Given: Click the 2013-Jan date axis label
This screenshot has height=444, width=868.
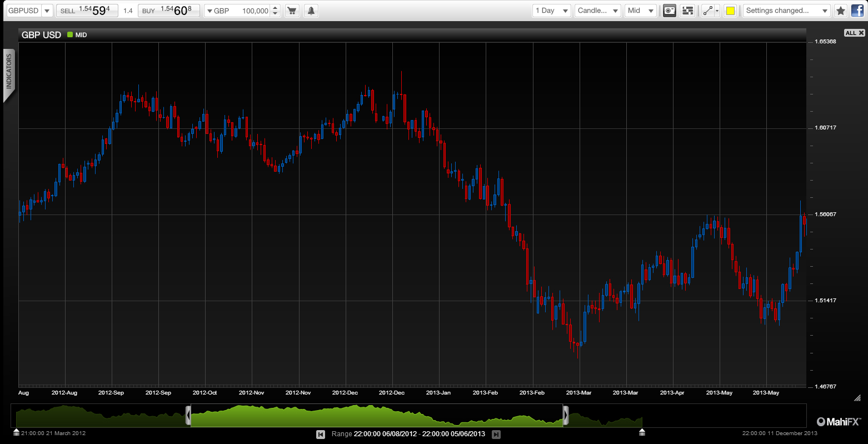Looking at the screenshot, I should [x=438, y=392].
